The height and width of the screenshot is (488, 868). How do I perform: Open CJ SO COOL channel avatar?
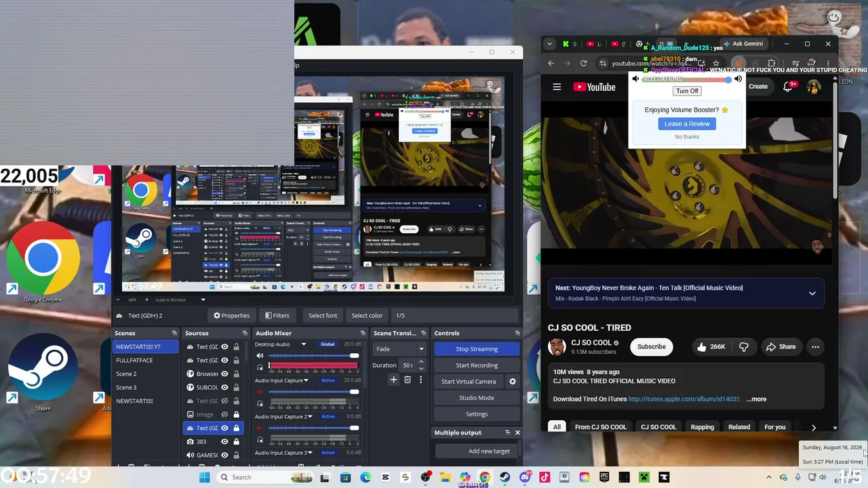557,347
